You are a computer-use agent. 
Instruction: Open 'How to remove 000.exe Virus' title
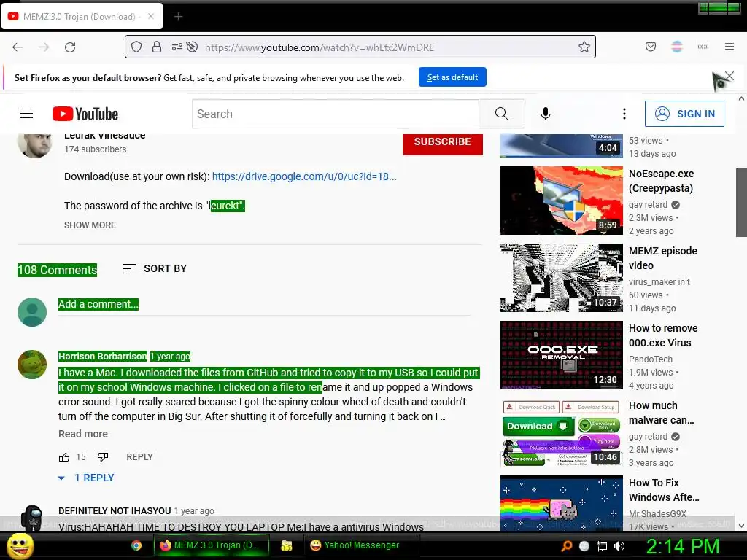point(663,335)
